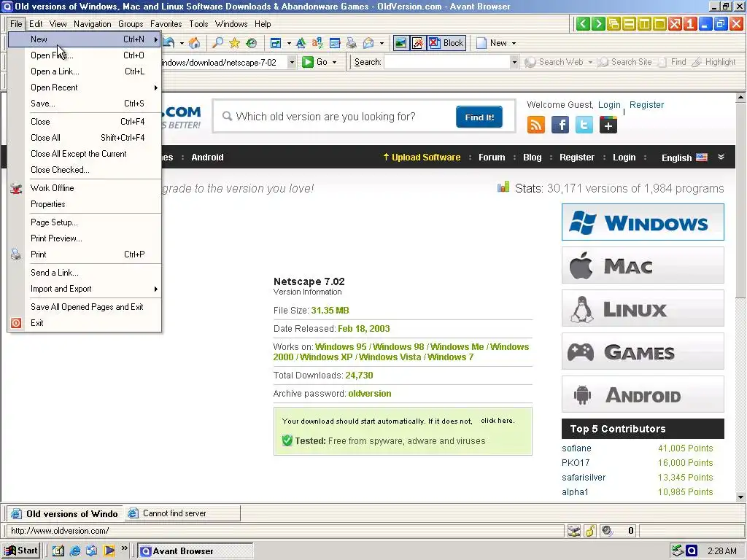Open the Full Screen dropdown arrow

tap(289, 43)
